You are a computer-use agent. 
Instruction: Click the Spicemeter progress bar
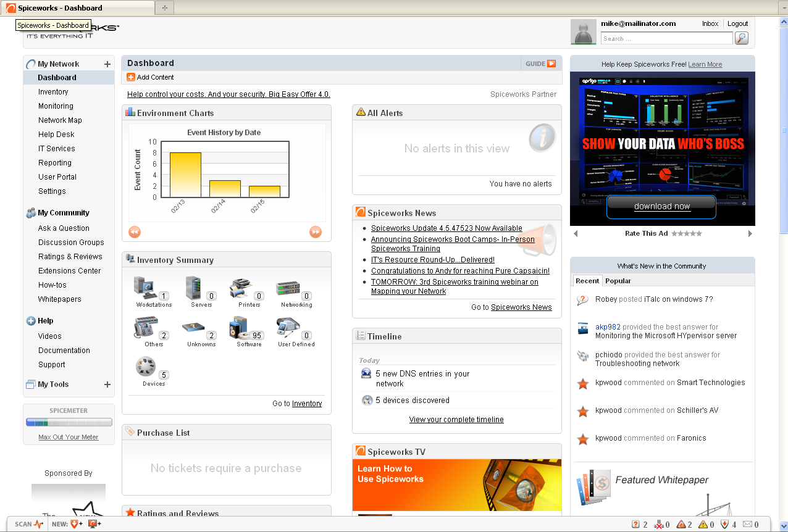pos(69,423)
